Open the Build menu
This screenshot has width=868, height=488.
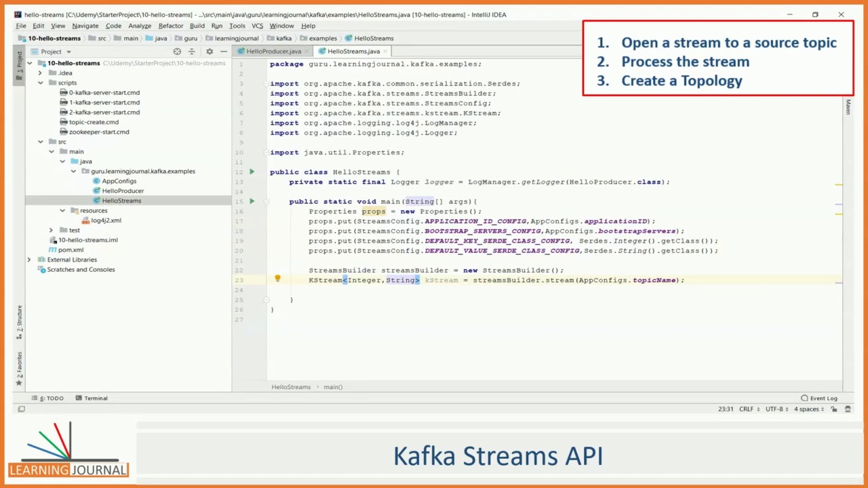(197, 26)
